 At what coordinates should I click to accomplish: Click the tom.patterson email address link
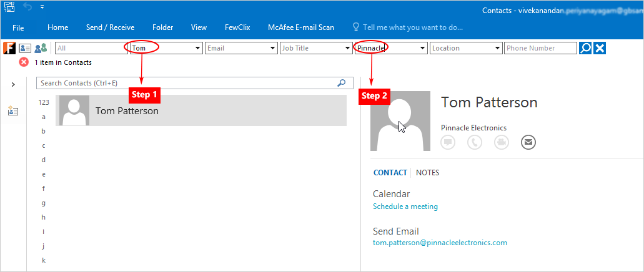[x=440, y=243]
